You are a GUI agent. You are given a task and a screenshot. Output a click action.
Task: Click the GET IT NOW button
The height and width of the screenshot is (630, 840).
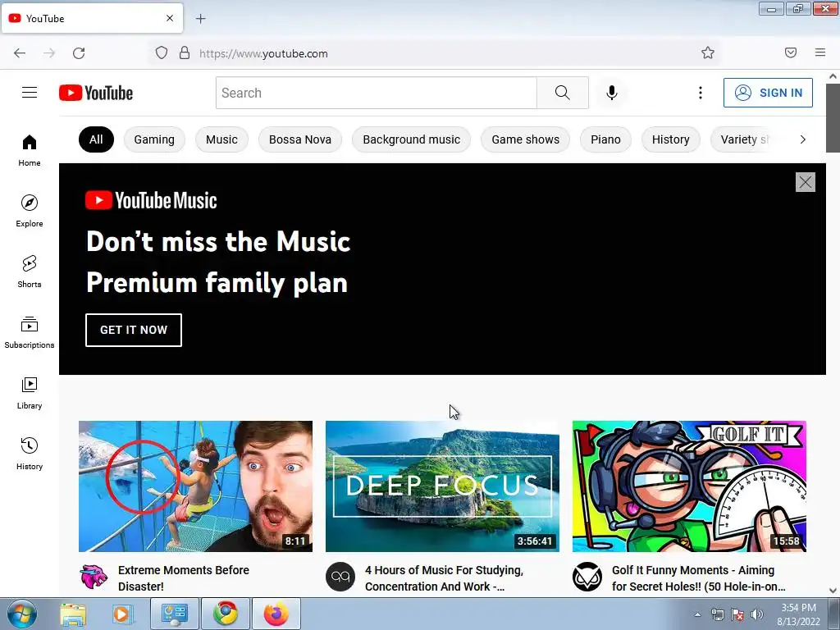click(134, 330)
